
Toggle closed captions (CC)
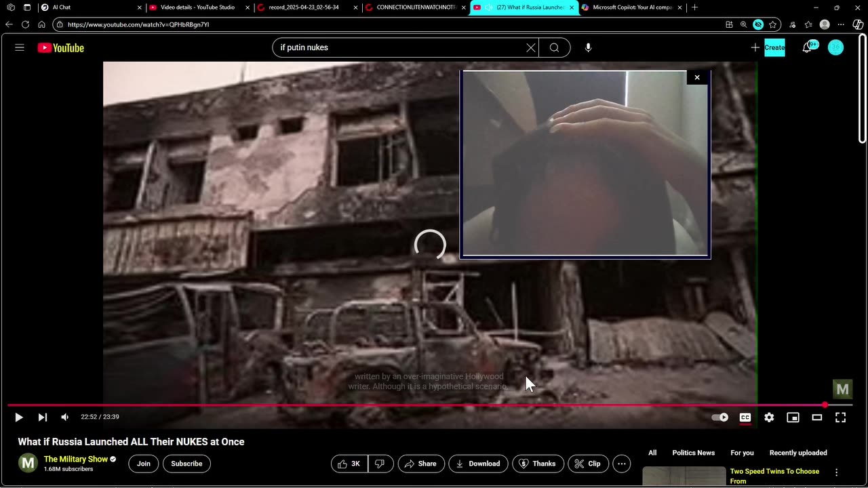(x=745, y=418)
